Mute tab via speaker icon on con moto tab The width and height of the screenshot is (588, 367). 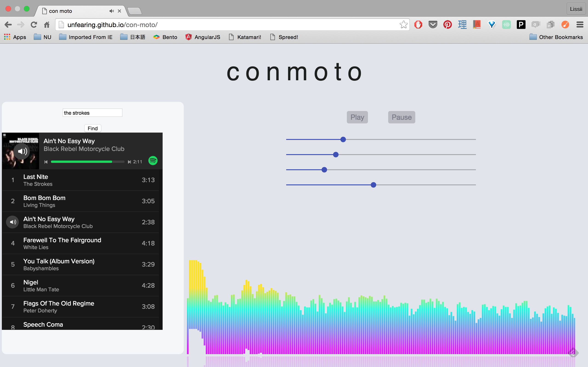112,11
